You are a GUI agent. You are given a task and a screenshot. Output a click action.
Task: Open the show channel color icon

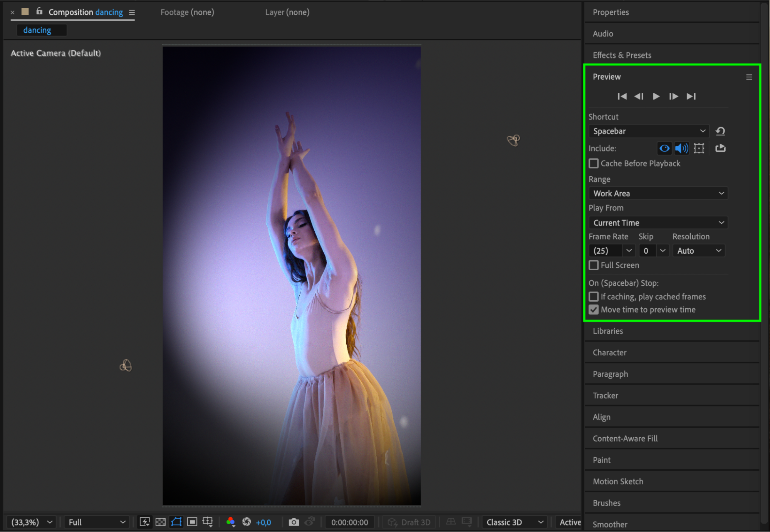pos(230,522)
